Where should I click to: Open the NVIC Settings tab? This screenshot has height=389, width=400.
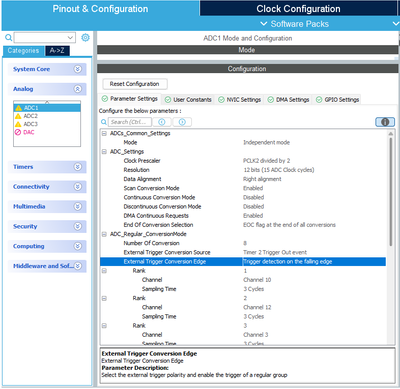[240, 100]
